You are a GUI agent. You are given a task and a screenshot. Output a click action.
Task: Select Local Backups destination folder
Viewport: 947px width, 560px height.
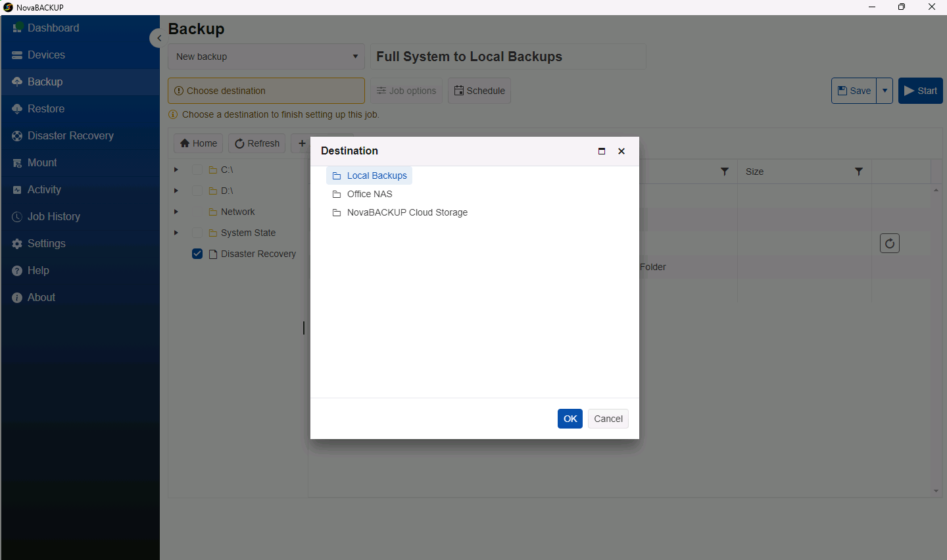coord(369,175)
